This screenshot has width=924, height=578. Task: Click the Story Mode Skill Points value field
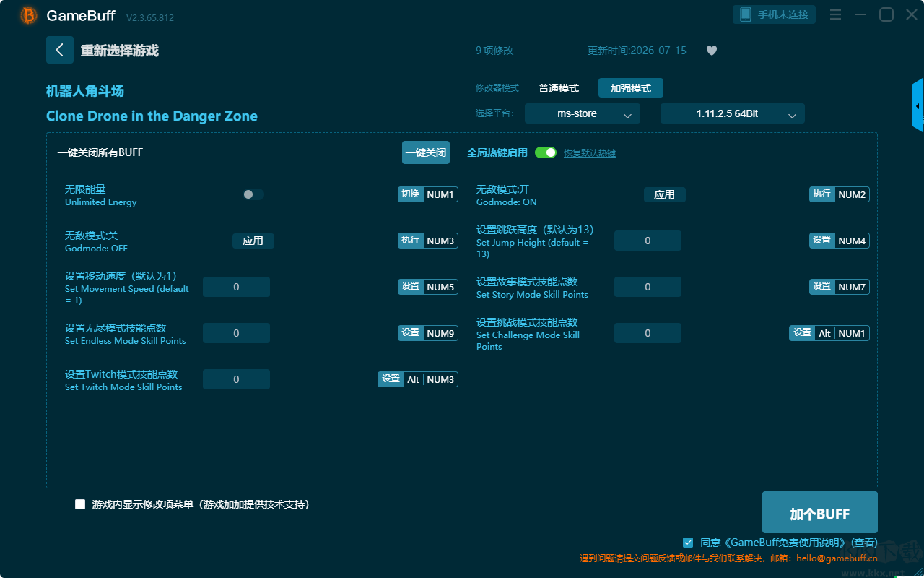648,287
